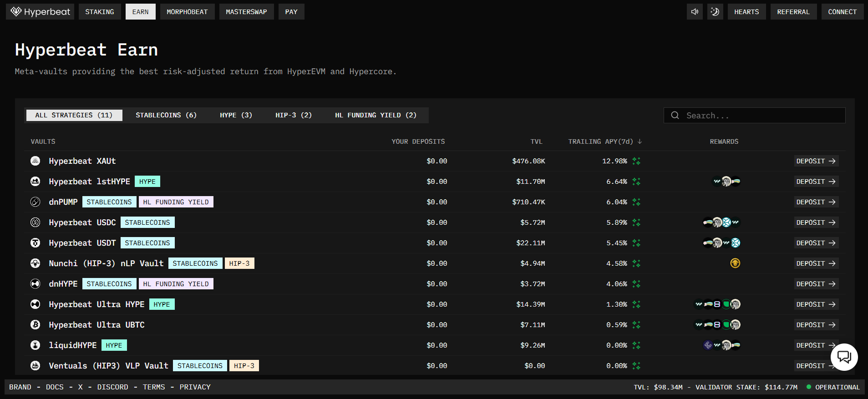This screenshot has height=399, width=868.
Task: Click the Operational status indicator
Action: tap(833, 387)
